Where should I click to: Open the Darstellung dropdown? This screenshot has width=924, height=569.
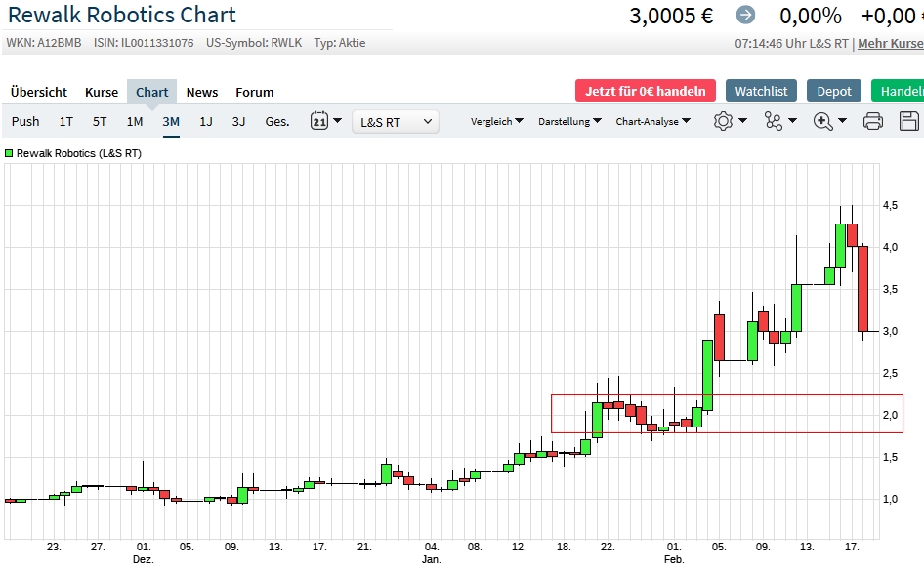pos(569,121)
